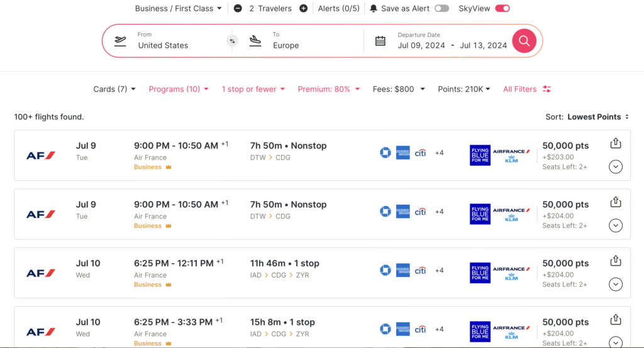Image resolution: width=644 pixels, height=348 pixels.
Task: Click '6:25 PM - 12:11 PM' departure time
Action: pos(174,263)
